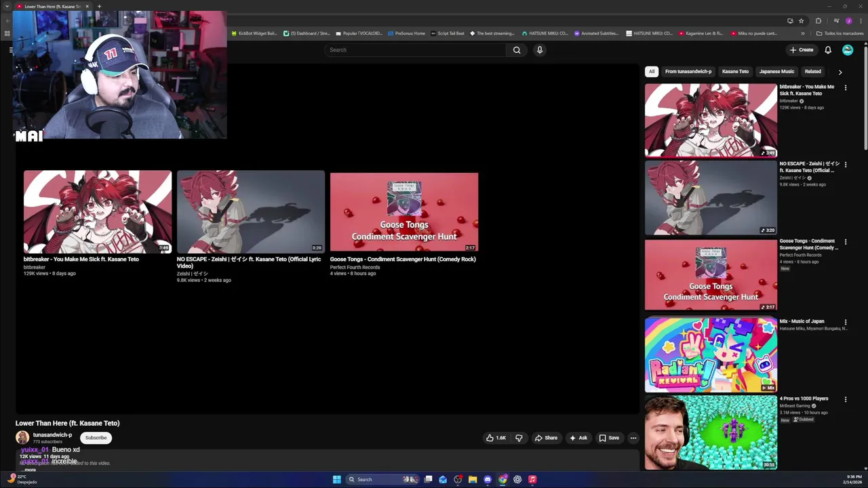The width and height of the screenshot is (868, 488).
Task: Click YouTube search input field
Action: click(415, 49)
